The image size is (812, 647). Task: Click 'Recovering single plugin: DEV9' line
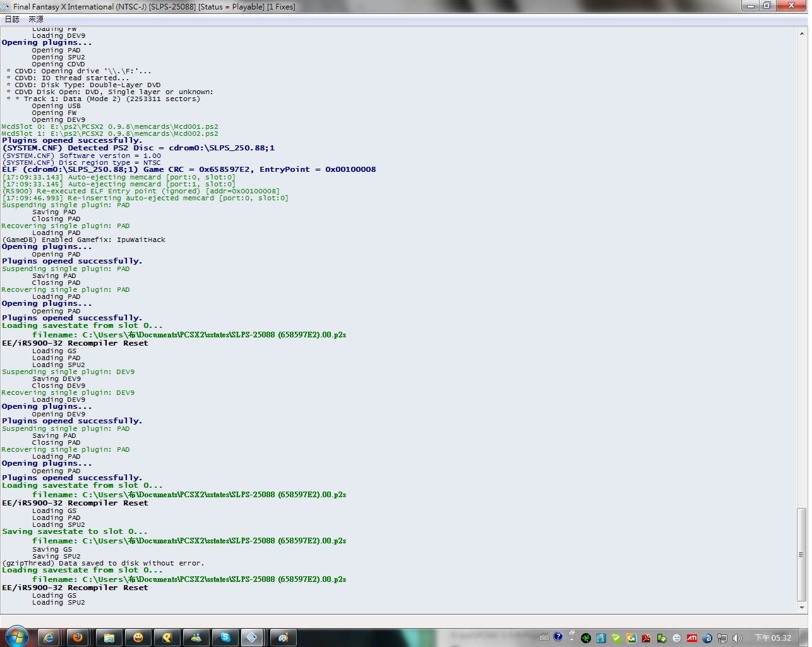[x=68, y=393]
